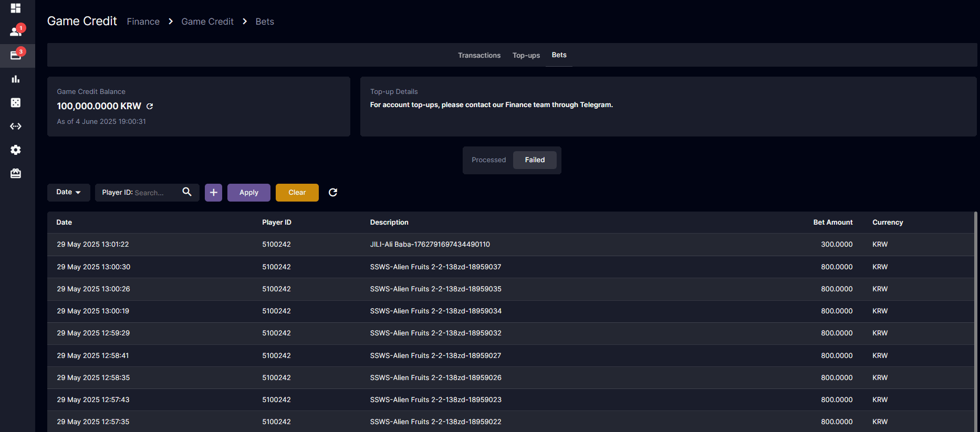Refresh the Game Credit Balance
The image size is (980, 432).
click(x=150, y=106)
